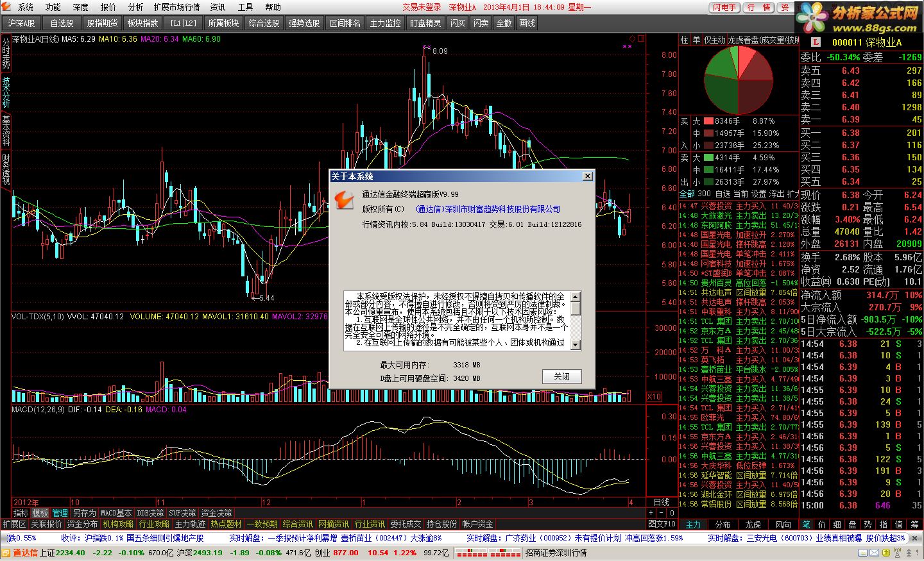Screen dimensions: 924x561
Task: Click the antenna signal icon in status bar
Action: pos(898,553)
